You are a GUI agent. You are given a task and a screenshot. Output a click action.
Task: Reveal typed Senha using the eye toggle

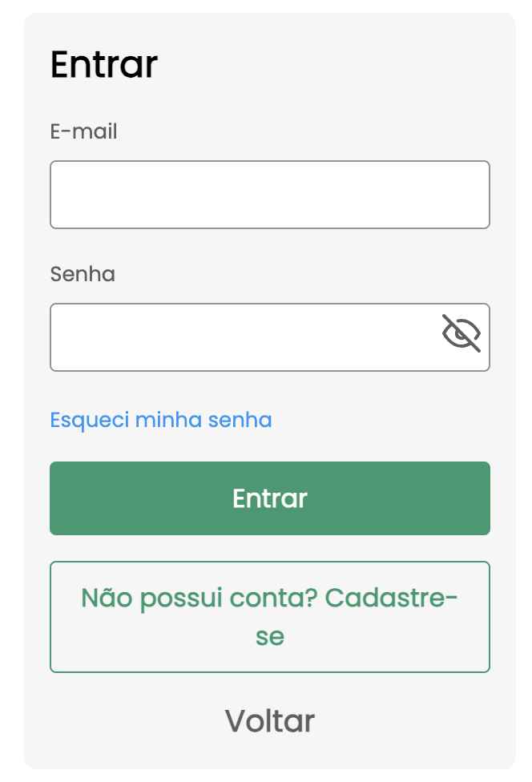coord(461,333)
